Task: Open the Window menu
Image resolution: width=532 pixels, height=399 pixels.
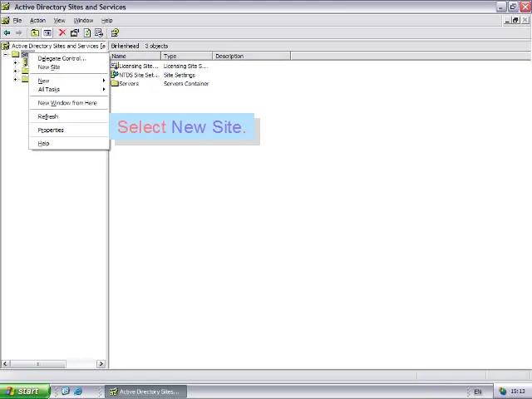Action: coord(83,20)
